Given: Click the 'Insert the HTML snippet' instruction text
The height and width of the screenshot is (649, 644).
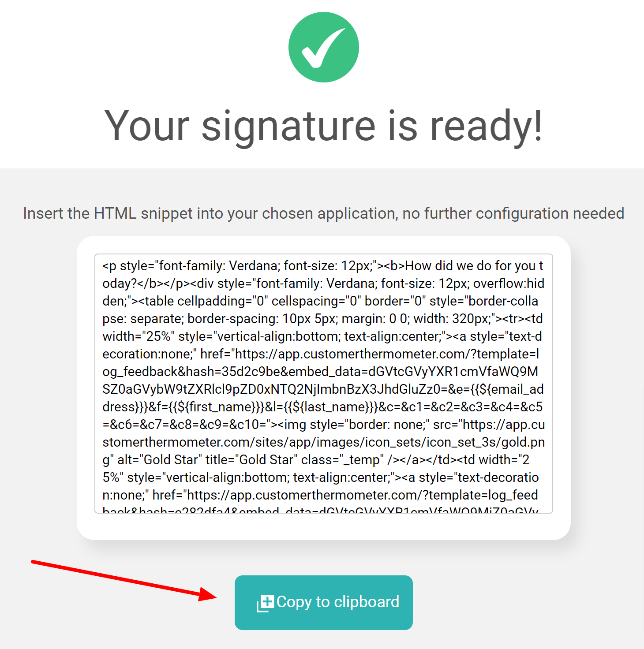Looking at the screenshot, I should pyautogui.click(x=323, y=213).
